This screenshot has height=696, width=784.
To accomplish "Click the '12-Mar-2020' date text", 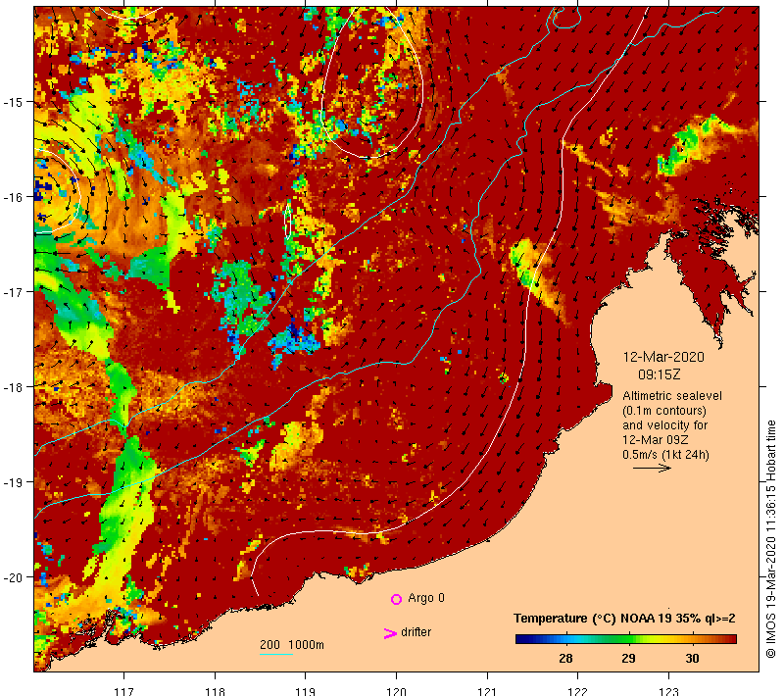I will (663, 357).
